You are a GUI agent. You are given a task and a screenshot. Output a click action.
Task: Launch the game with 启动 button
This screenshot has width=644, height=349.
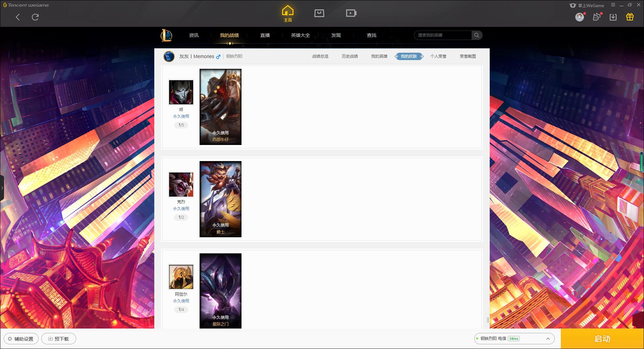pos(602,339)
